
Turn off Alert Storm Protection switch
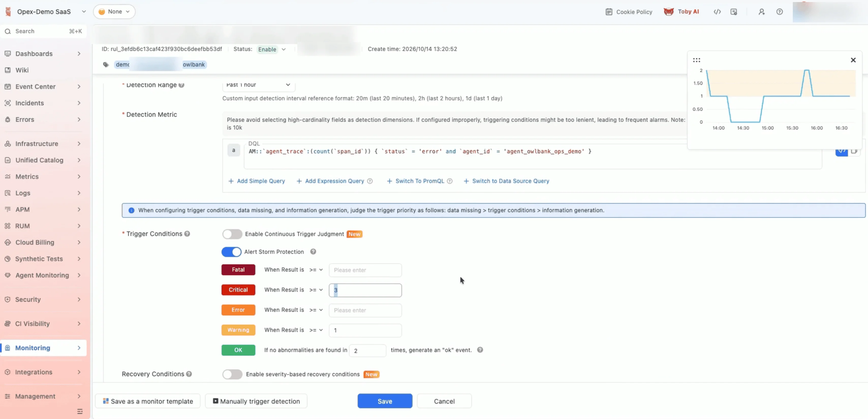(x=231, y=252)
